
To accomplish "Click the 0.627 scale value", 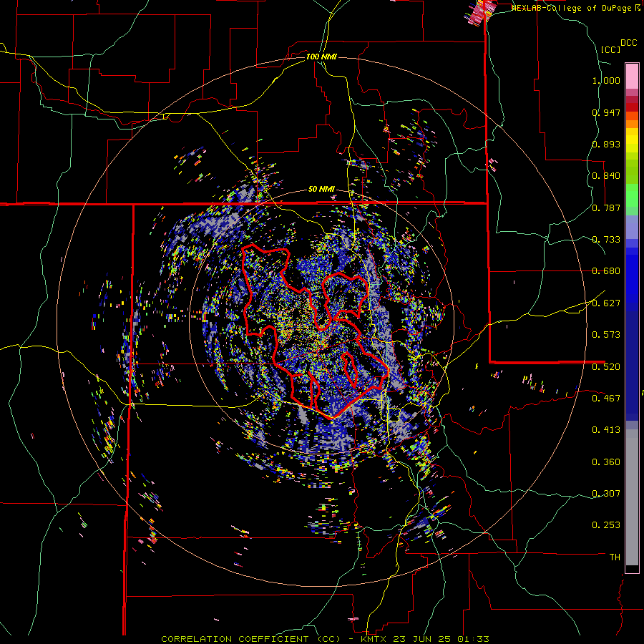I will pyautogui.click(x=606, y=303).
